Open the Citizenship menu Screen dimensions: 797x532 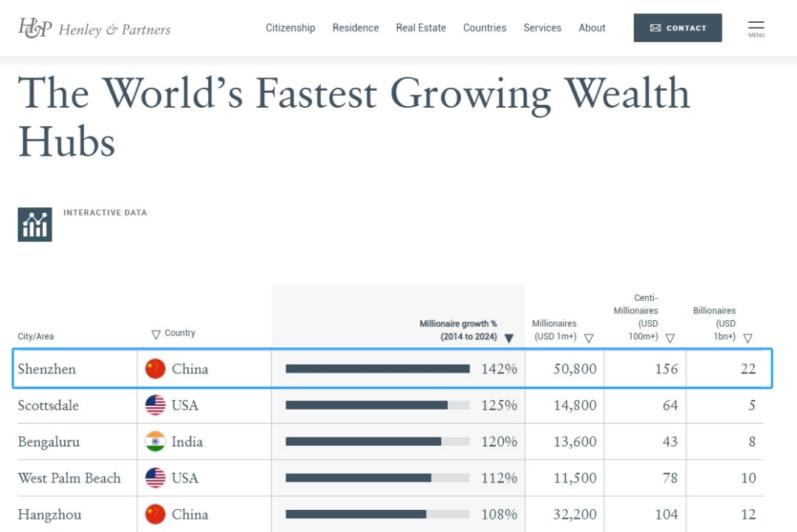[x=290, y=28]
